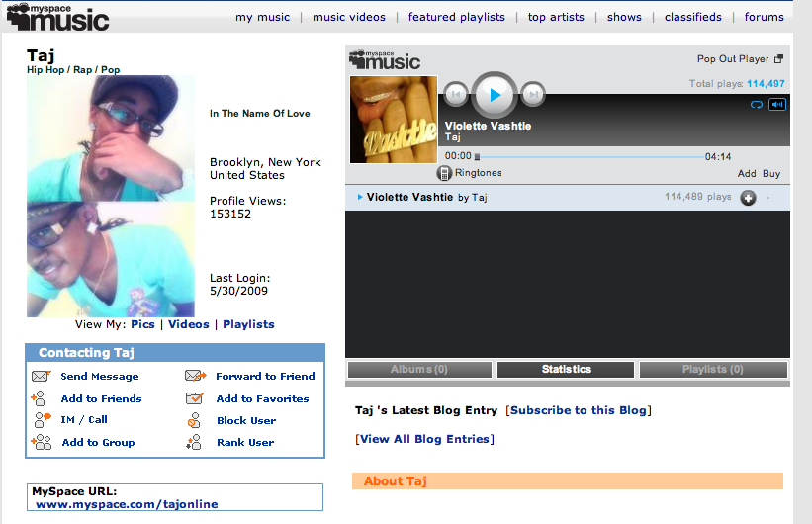Click the Vashtie album art thumbnail
Screen dimensions: 812x524
(394, 120)
